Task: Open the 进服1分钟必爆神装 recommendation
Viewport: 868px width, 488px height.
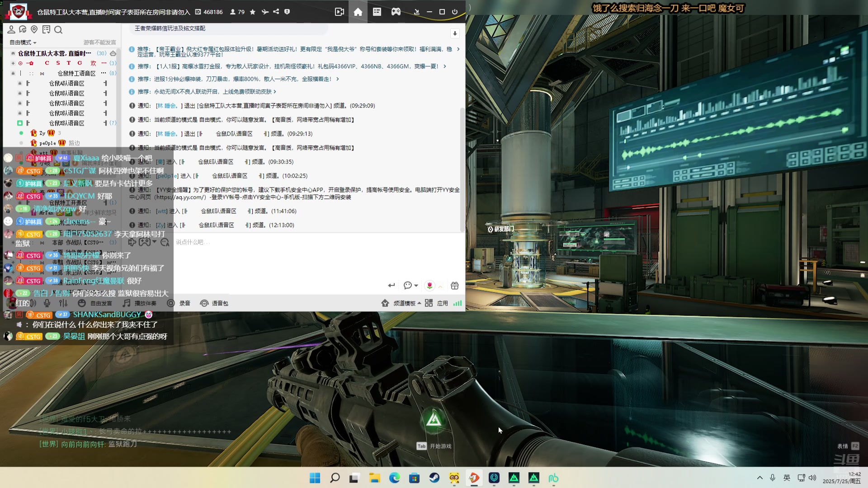Action: tap(238, 79)
